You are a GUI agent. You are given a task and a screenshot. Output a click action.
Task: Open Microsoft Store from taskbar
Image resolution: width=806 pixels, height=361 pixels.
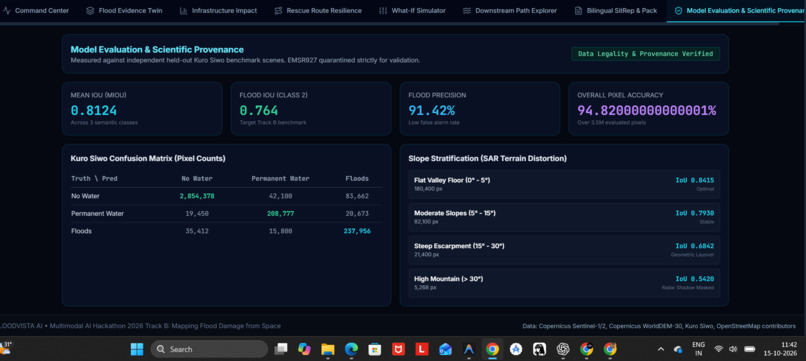[x=375, y=349]
